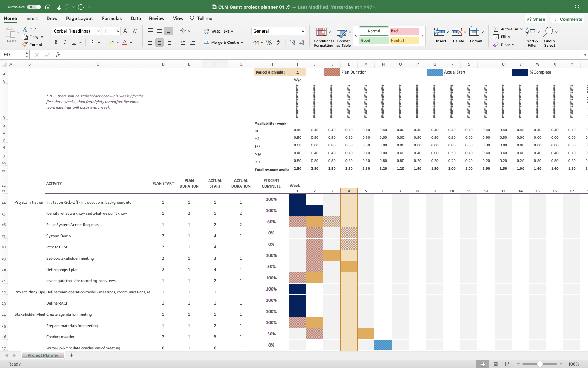Apply the Good cell style swatch
The height and width of the screenshot is (368, 588).
tap(374, 41)
